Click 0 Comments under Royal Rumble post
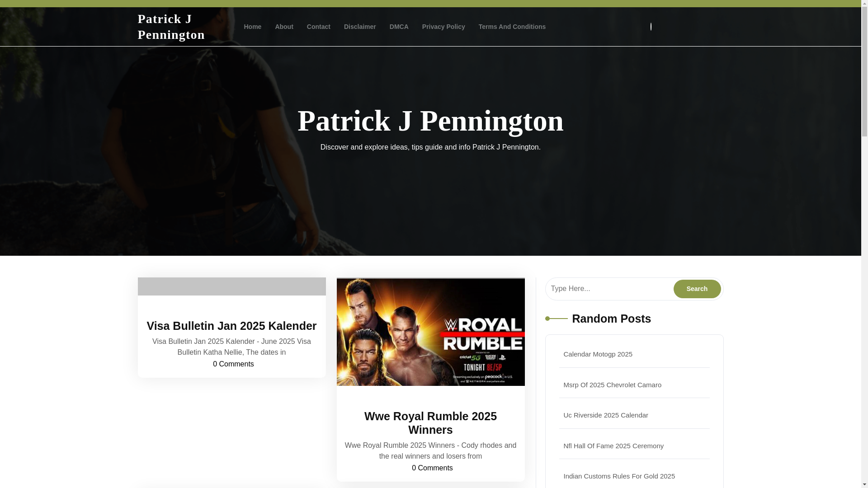The width and height of the screenshot is (868, 488). [432, 468]
